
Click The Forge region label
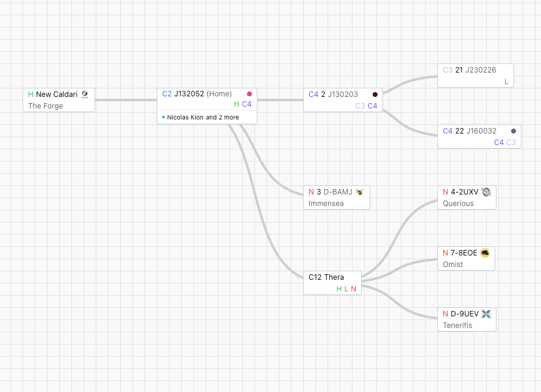[46, 106]
